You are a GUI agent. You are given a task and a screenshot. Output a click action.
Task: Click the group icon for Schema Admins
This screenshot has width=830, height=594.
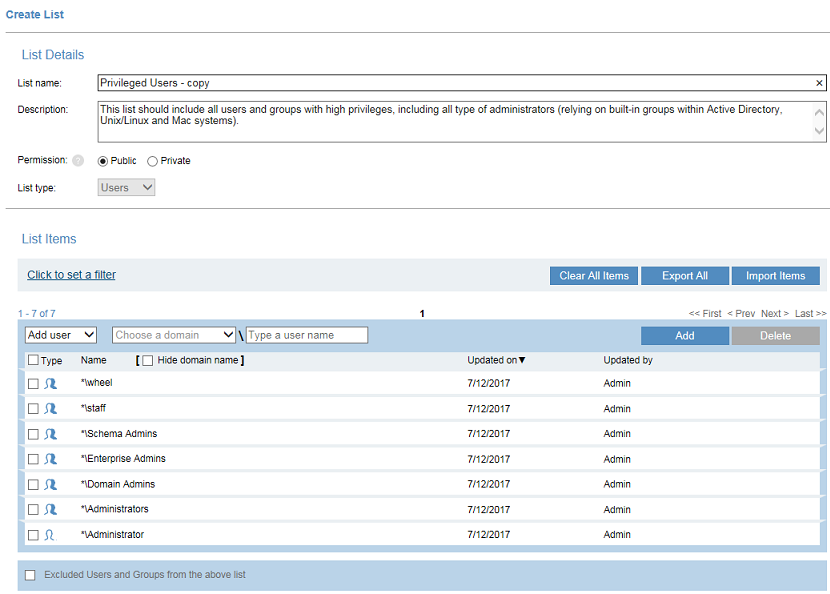point(50,434)
